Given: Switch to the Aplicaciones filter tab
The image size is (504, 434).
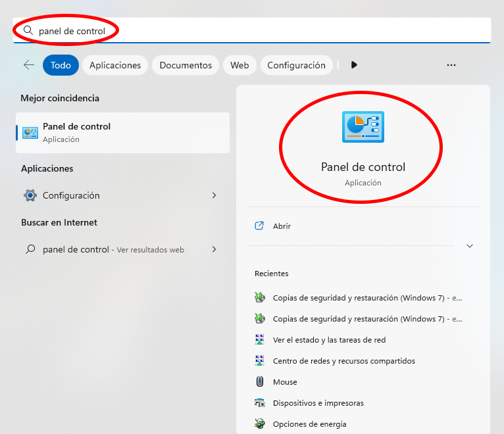Looking at the screenshot, I should pyautogui.click(x=115, y=65).
